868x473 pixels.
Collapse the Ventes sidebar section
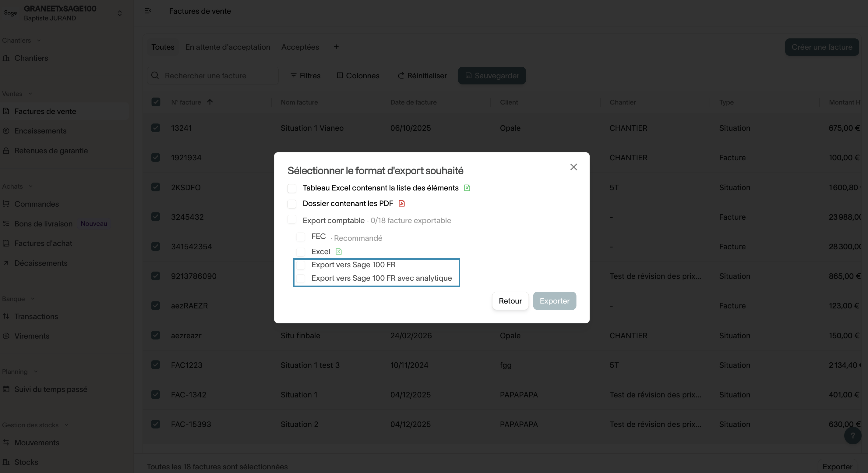[30, 94]
